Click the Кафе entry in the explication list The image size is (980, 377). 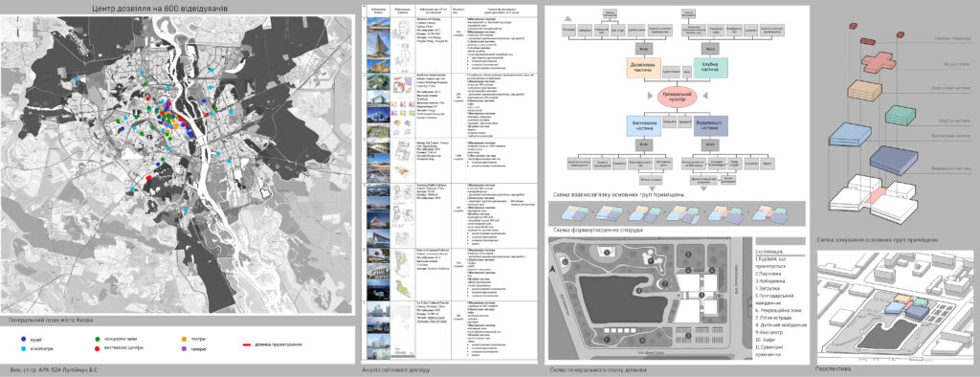click(767, 340)
